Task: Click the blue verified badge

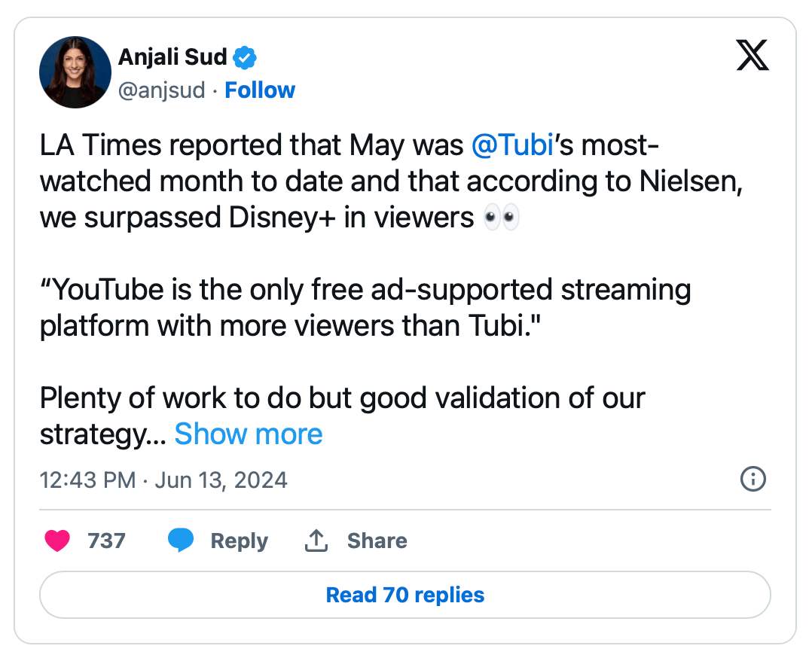Action: coord(246,56)
